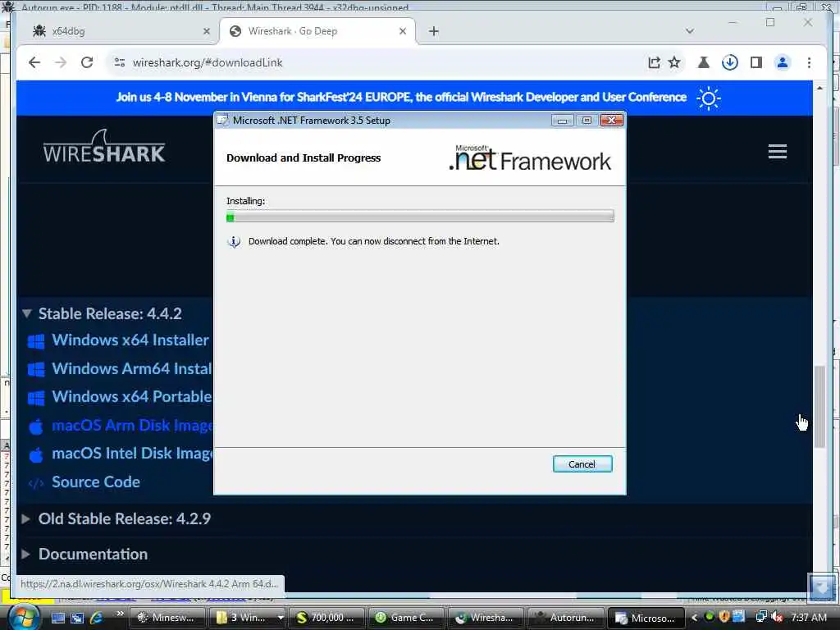This screenshot has width=840, height=630.
Task: Expand the Old Stable Release: 4.2.9 section
Action: point(125,518)
